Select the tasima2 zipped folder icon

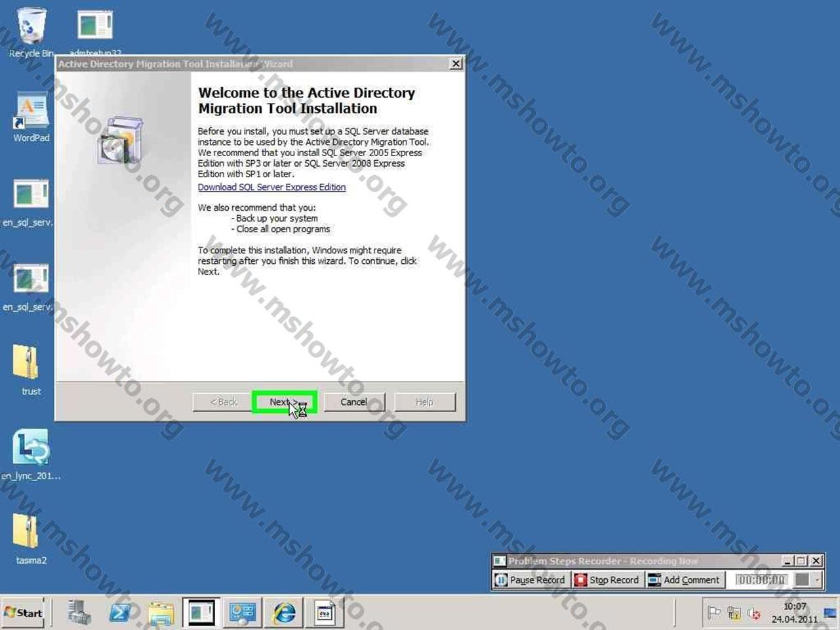point(31,539)
